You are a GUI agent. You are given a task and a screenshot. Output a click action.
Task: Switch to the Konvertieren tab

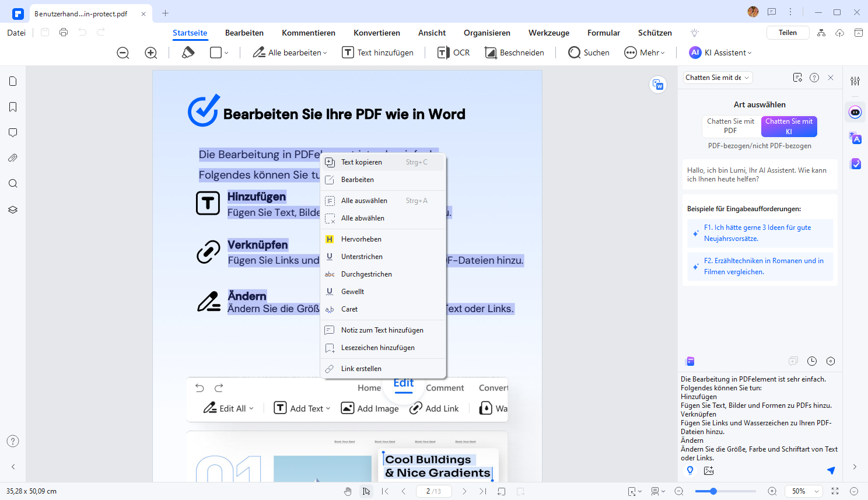pos(377,33)
